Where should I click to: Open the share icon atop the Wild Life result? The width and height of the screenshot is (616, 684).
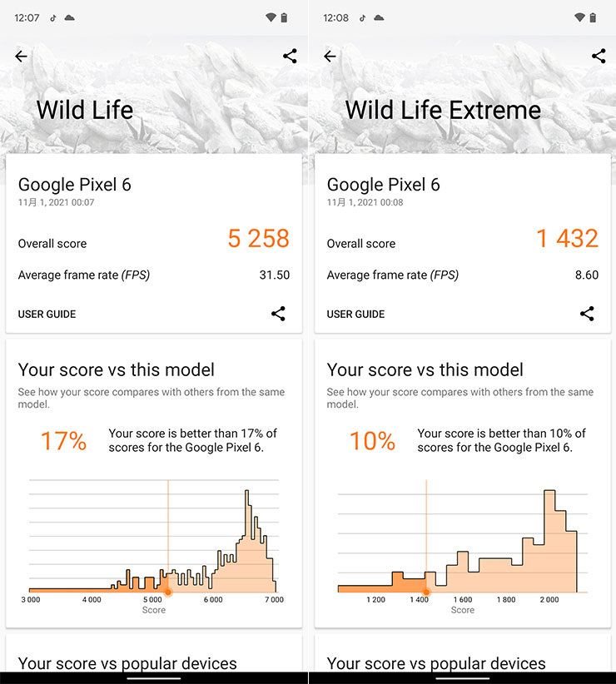[x=290, y=57]
